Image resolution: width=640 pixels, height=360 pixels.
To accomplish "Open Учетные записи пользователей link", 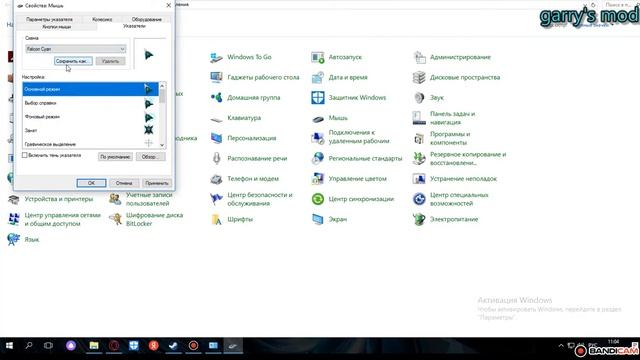I will pyautogui.click(x=148, y=199).
